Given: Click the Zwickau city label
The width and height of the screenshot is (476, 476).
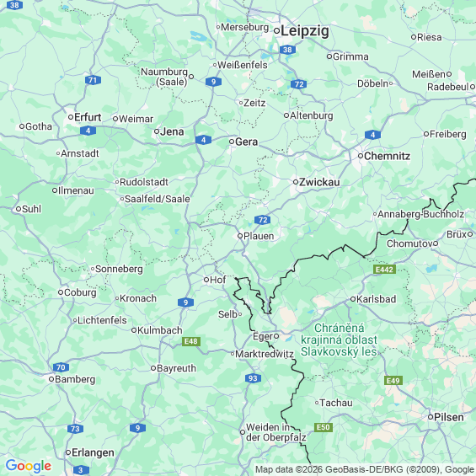Looking at the screenshot, I should tap(319, 182).
